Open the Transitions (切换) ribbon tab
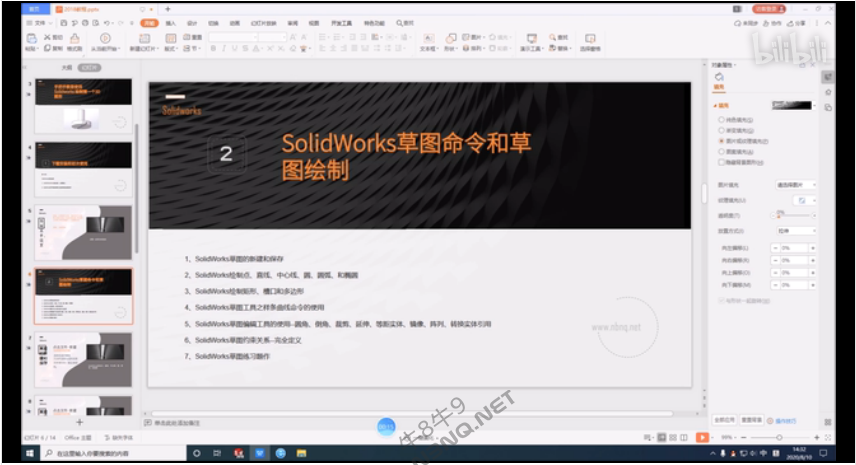 pyautogui.click(x=213, y=23)
